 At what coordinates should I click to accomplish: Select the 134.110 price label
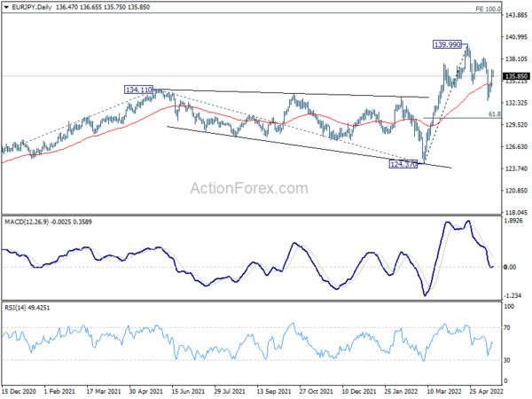pyautogui.click(x=139, y=90)
